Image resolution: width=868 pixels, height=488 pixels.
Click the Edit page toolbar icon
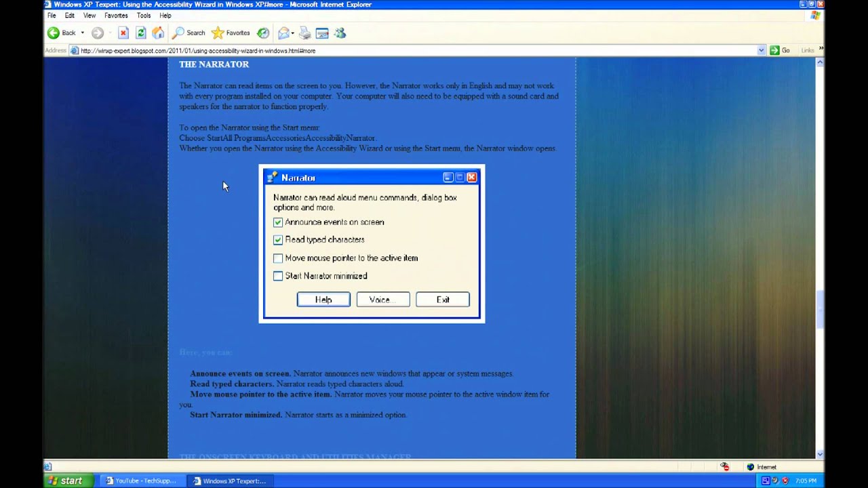click(x=322, y=33)
